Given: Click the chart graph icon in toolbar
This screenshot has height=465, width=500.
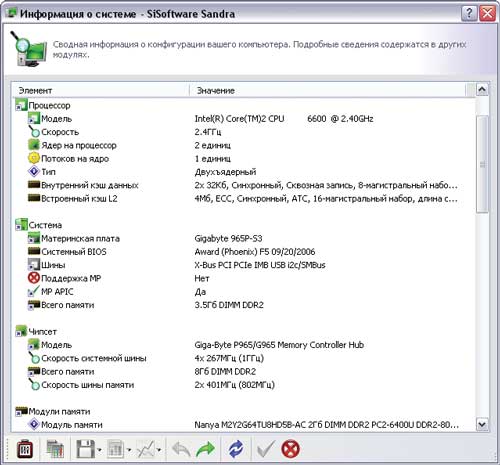Looking at the screenshot, I should point(146,449).
